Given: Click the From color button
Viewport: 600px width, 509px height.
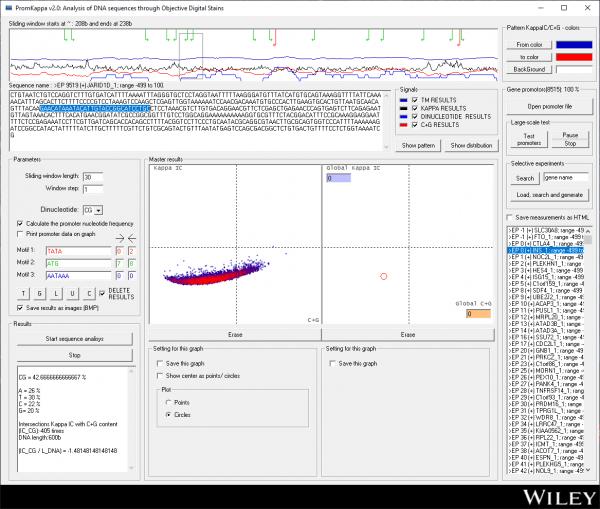Looking at the screenshot, I should (529, 45).
